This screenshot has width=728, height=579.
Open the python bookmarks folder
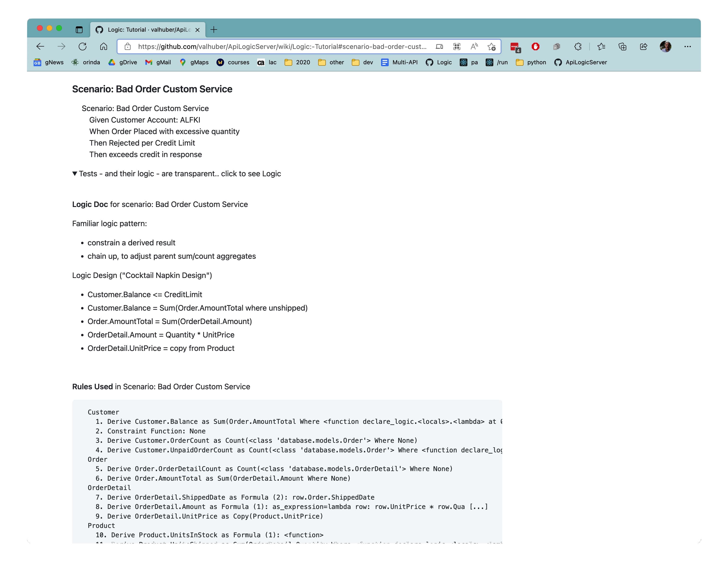pos(531,62)
